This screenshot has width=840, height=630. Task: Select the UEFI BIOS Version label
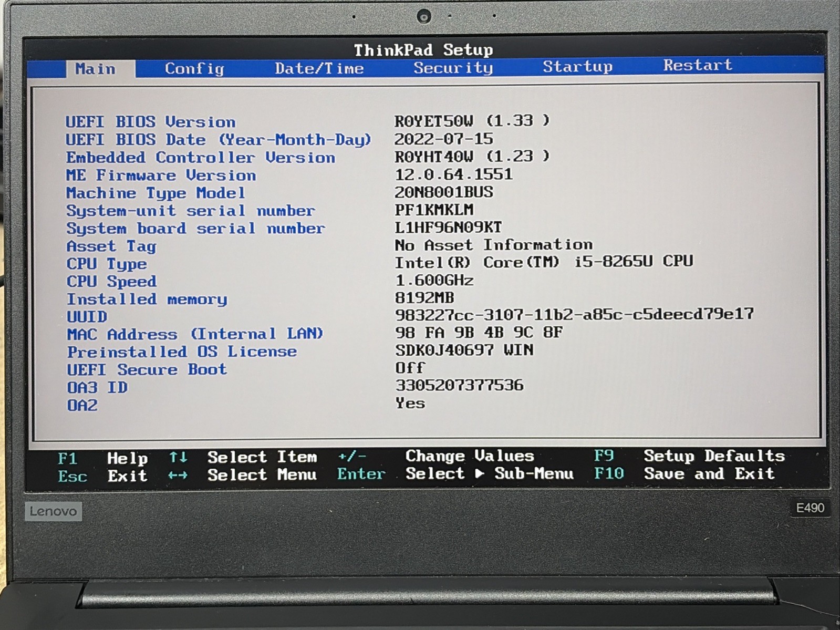point(150,122)
